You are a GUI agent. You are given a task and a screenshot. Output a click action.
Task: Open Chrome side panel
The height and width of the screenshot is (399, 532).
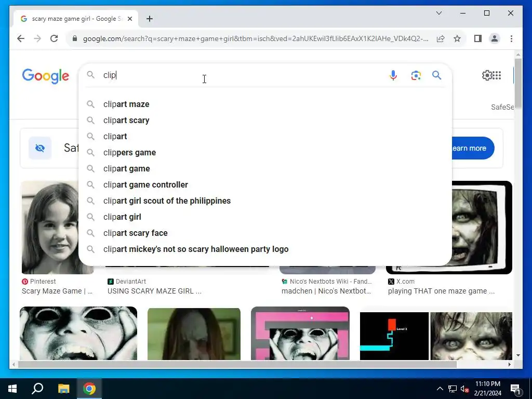pos(478,38)
